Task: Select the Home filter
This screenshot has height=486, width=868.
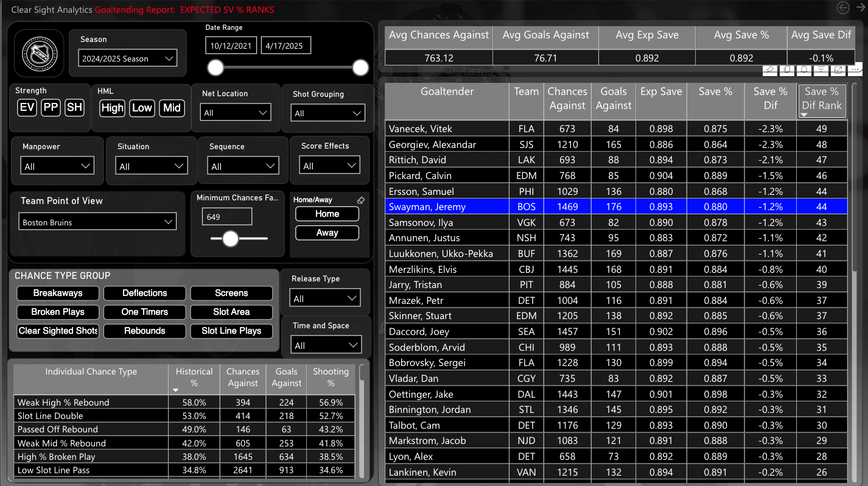Action: (327, 214)
